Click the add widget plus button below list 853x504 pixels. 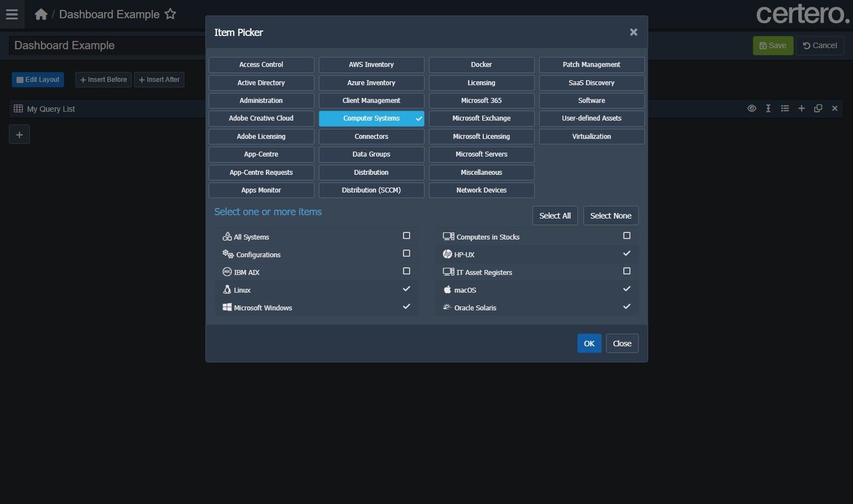tap(19, 134)
